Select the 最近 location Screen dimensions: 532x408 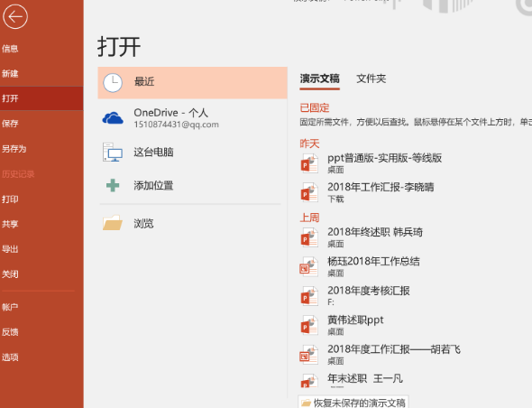pos(192,83)
